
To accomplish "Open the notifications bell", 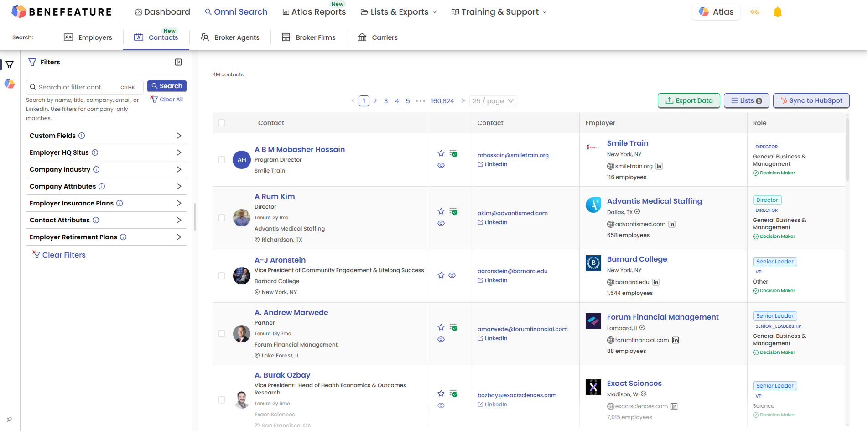I will 778,12.
